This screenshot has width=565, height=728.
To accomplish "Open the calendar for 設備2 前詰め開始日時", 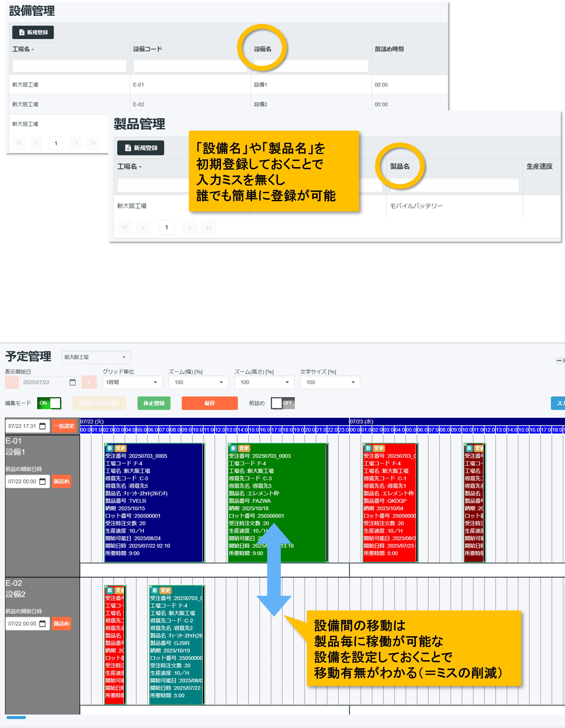I will click(42, 623).
